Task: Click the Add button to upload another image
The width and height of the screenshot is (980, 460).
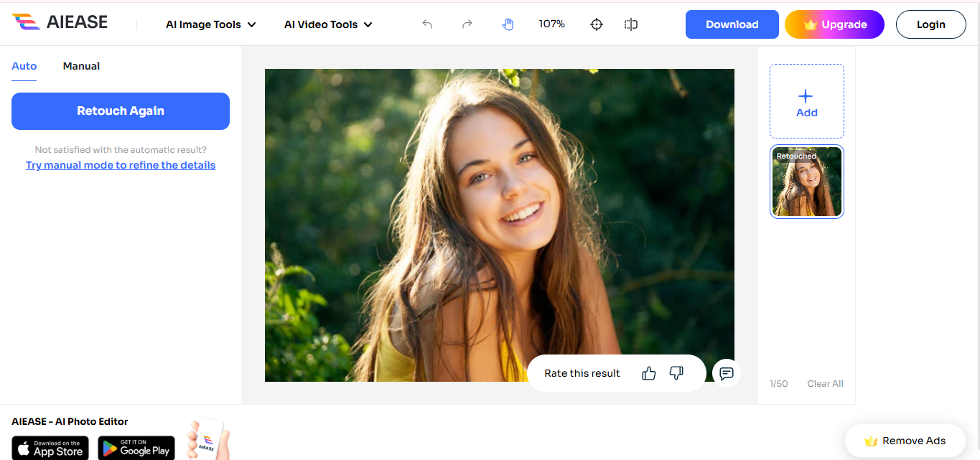Action: [806, 101]
